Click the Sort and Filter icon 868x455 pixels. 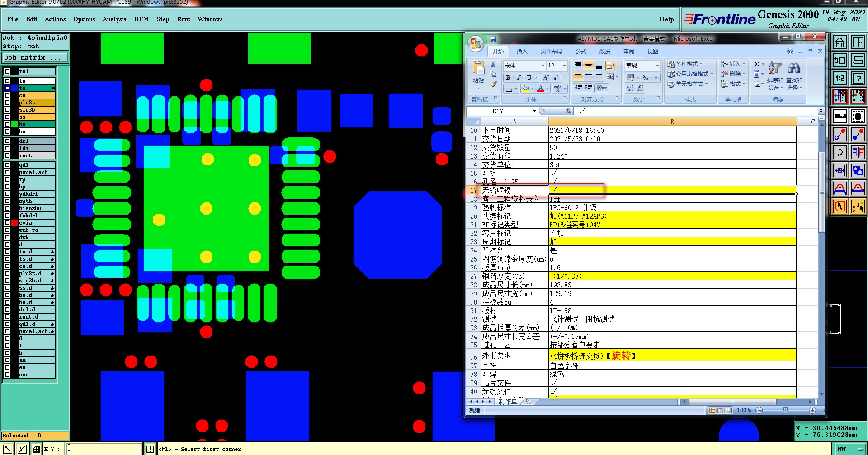pyautogui.click(x=775, y=68)
